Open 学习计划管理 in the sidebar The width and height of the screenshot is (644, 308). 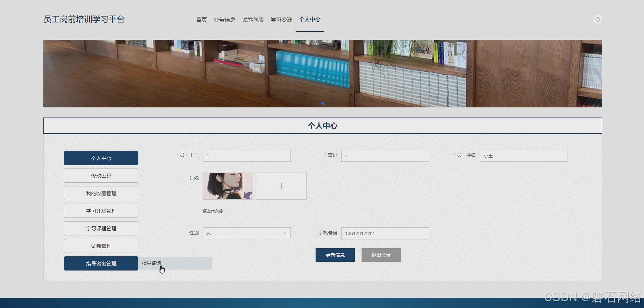coord(101,211)
